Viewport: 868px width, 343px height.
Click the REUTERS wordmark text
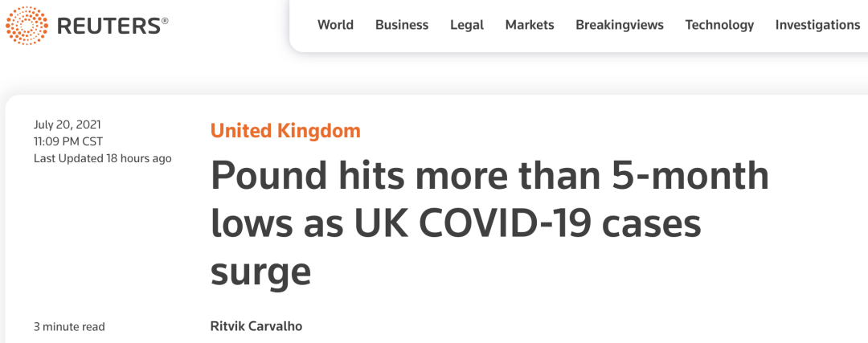pos(107,26)
